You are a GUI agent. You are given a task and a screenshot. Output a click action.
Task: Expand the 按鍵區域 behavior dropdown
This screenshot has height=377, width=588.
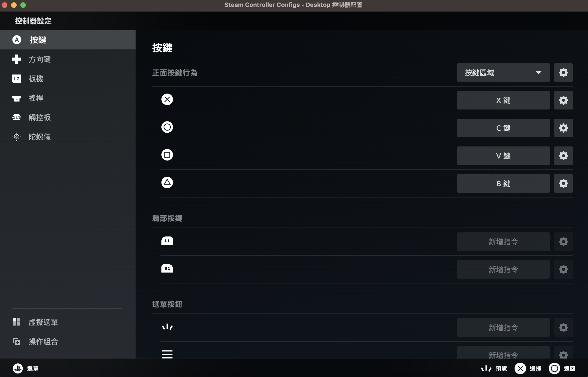(x=503, y=73)
